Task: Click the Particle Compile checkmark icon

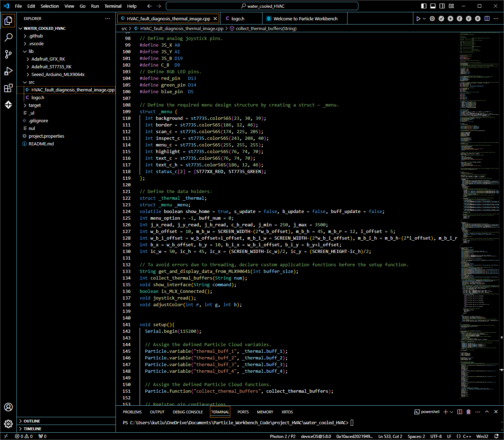Action: [441, 19]
